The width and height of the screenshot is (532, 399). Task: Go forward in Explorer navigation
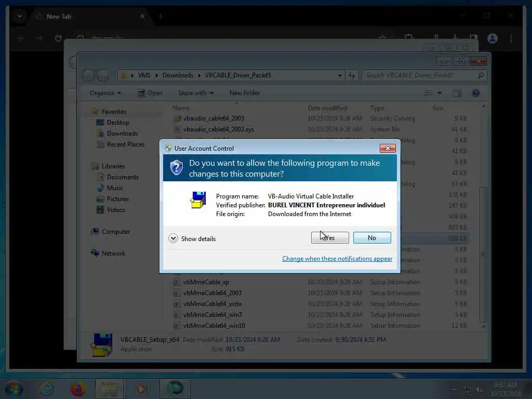[103, 75]
